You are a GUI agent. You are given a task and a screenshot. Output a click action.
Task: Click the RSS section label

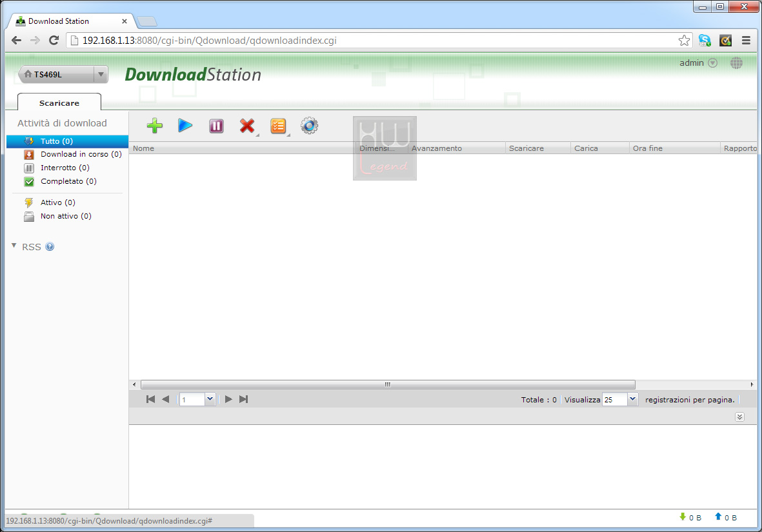tap(31, 247)
